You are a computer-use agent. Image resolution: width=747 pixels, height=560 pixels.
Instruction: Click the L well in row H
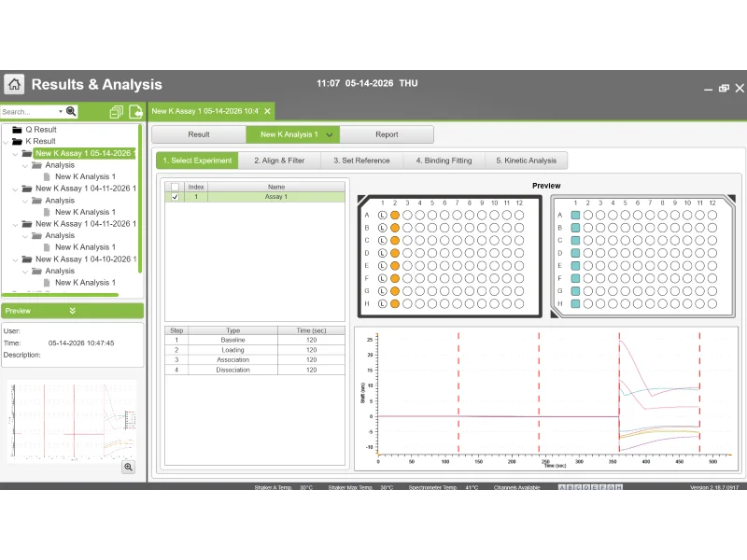click(x=382, y=304)
